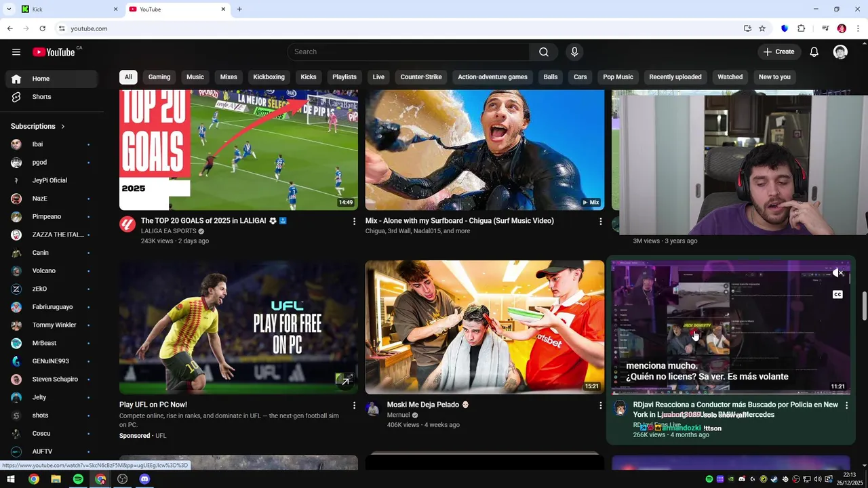Image resolution: width=868 pixels, height=488 pixels.
Task: Open the browser extensions puzzle icon
Action: click(x=801, y=28)
